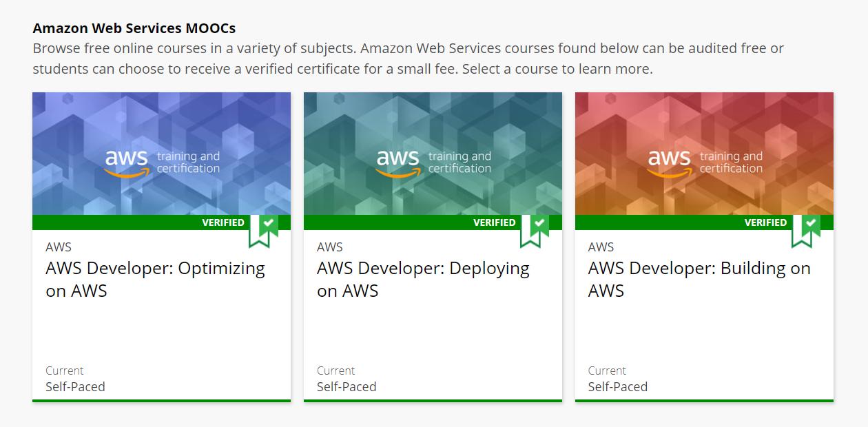Click the Amazon Web Services MOOCs heading
Image resolution: width=868 pixels, height=427 pixels.
click(134, 28)
